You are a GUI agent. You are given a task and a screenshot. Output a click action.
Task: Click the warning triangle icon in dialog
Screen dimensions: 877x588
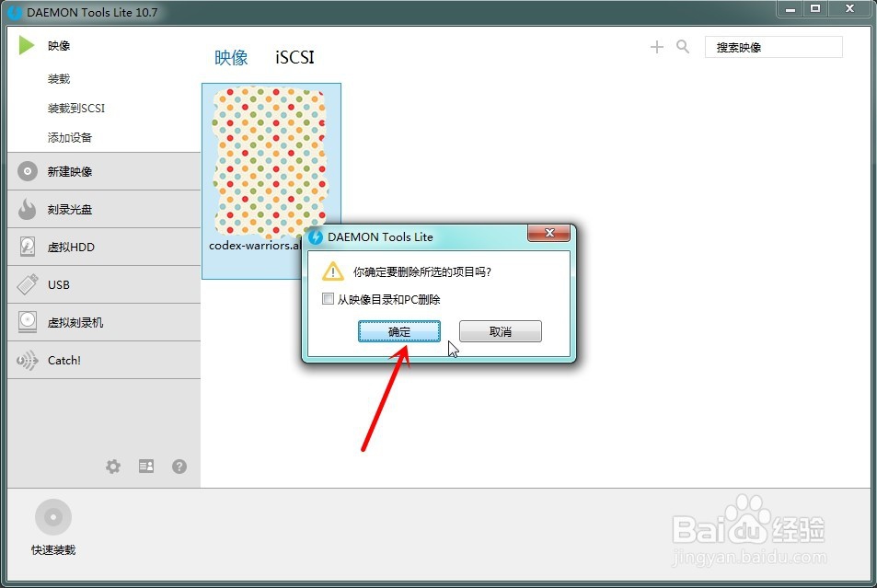(x=333, y=271)
